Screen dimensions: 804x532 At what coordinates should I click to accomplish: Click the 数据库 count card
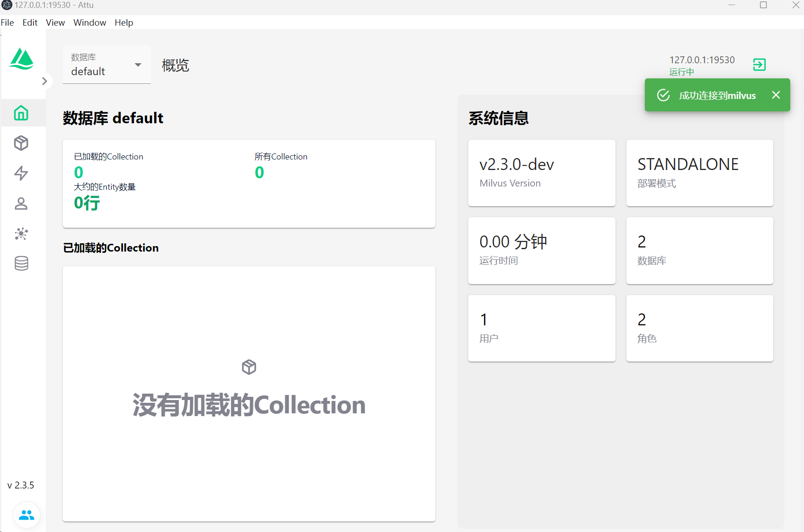pos(699,250)
